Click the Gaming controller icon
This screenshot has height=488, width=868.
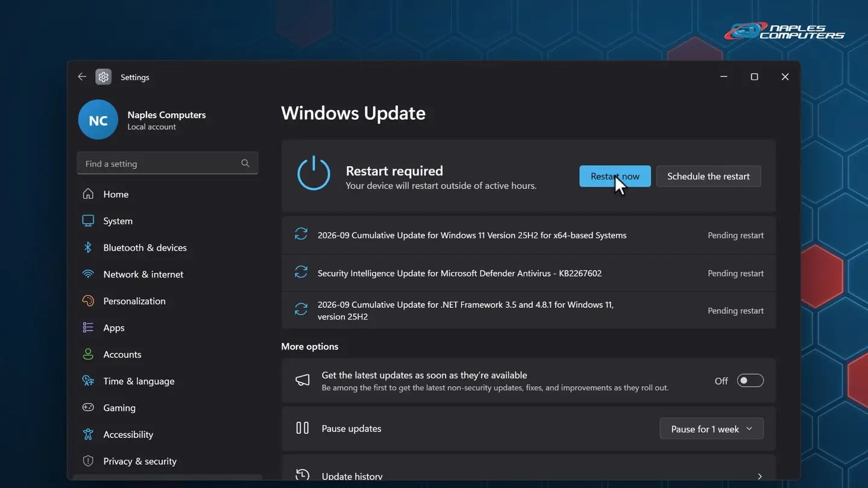(x=88, y=407)
